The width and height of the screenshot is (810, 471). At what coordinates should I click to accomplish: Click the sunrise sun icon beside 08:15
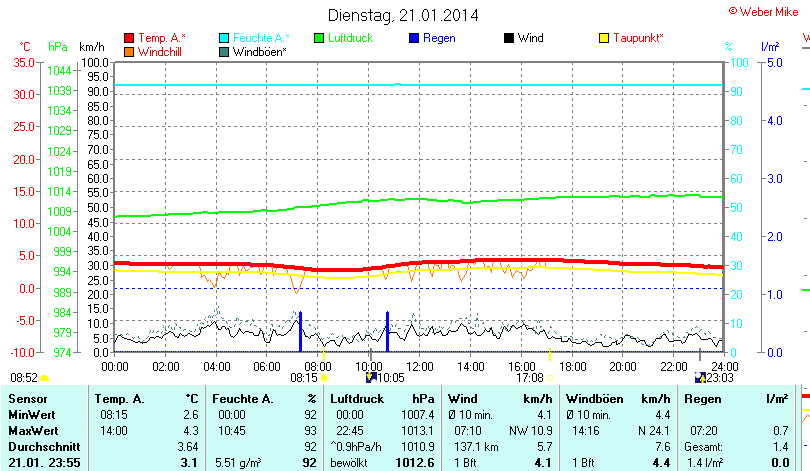pos(324,378)
